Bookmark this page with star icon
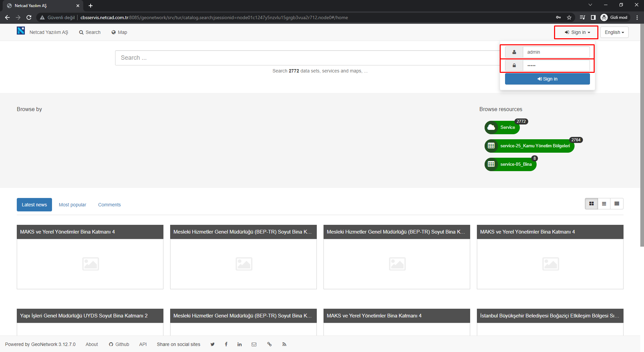This screenshot has height=352, width=644. point(569,17)
